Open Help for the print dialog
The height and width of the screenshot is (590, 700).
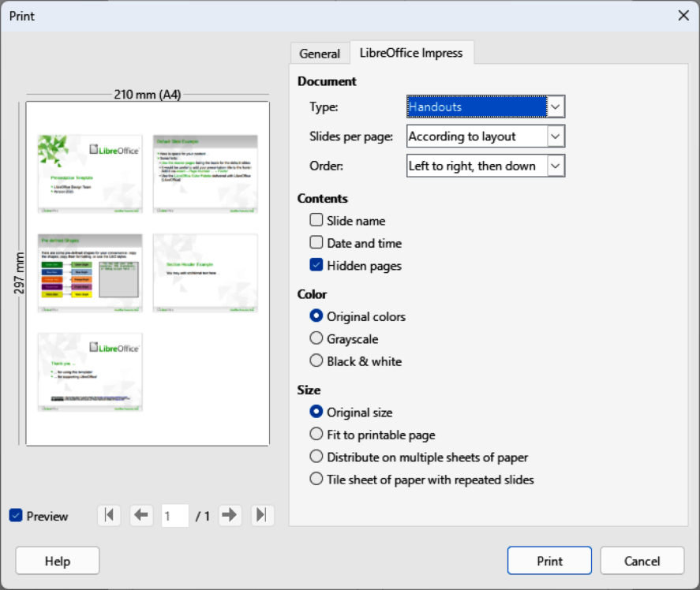point(58,561)
